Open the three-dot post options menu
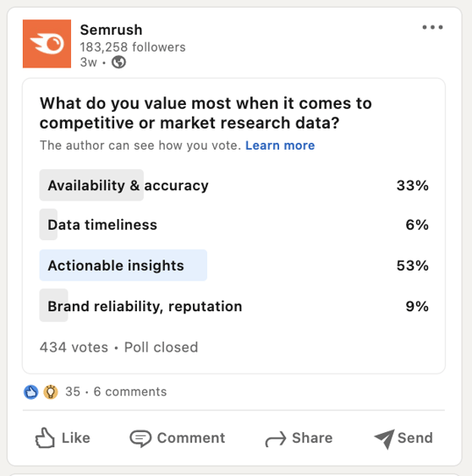Viewport: 472px width, 476px height. 432,27
